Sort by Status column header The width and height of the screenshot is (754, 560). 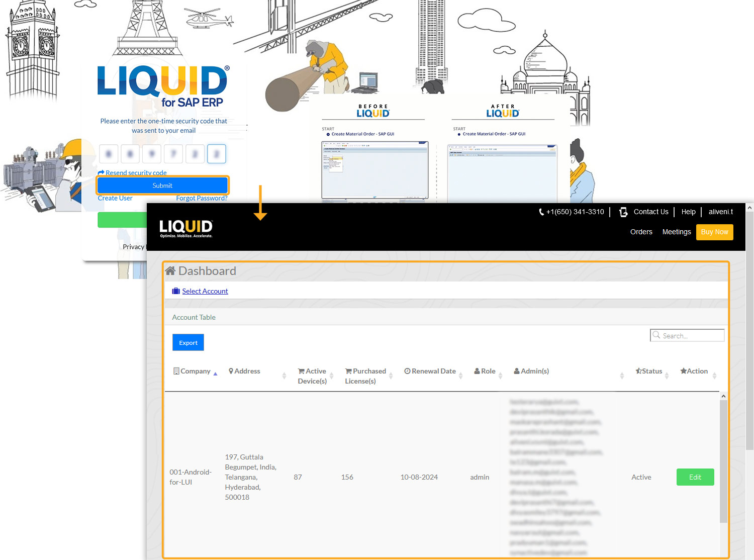tap(649, 371)
